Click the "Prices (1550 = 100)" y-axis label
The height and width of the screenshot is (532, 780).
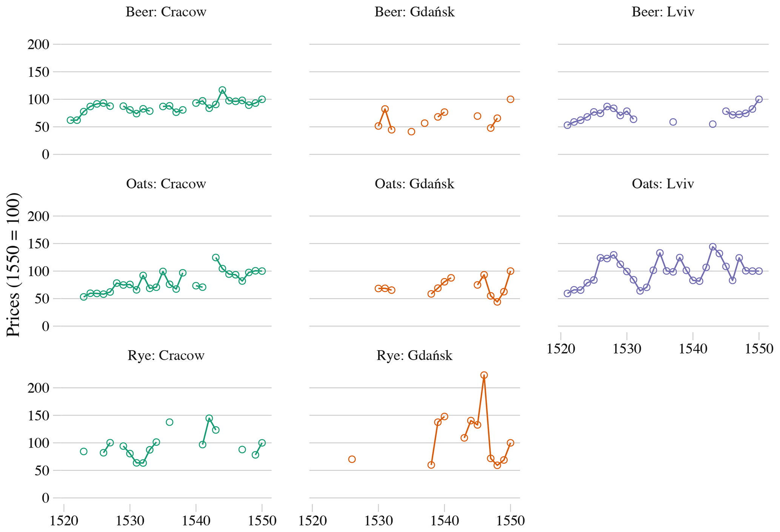[13, 265]
